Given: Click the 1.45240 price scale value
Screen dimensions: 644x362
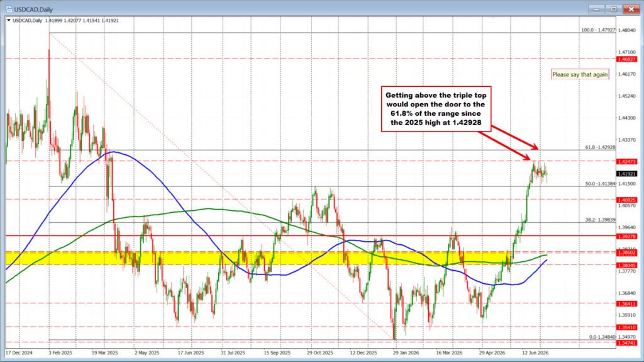Looking at the screenshot, I should pos(627,96).
